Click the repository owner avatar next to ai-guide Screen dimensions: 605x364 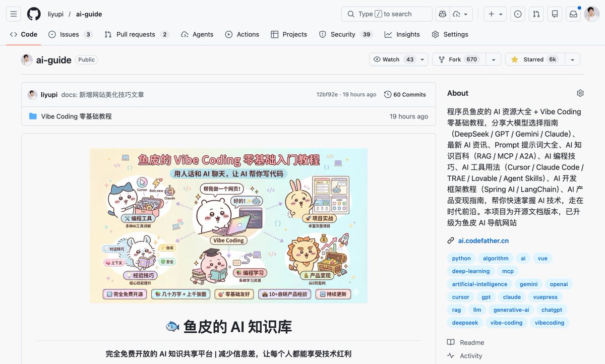27,59
